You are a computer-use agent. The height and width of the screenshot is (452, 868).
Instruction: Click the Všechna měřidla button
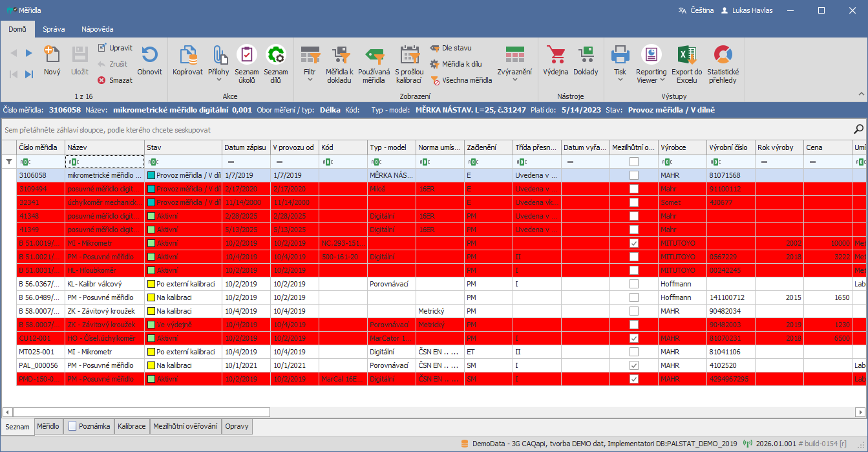coord(461,80)
